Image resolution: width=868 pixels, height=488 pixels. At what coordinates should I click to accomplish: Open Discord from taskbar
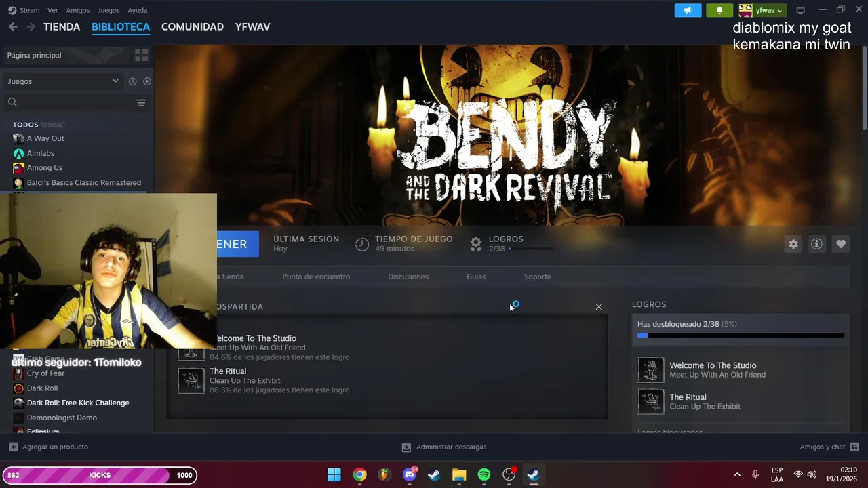(410, 475)
